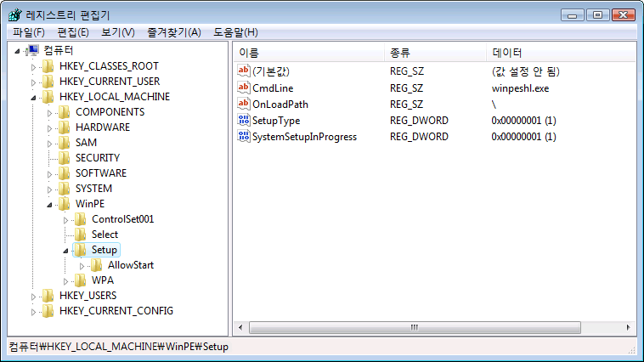Click the horizontal scrollbar left arrow
The image size is (644, 362).
pyautogui.click(x=240, y=327)
